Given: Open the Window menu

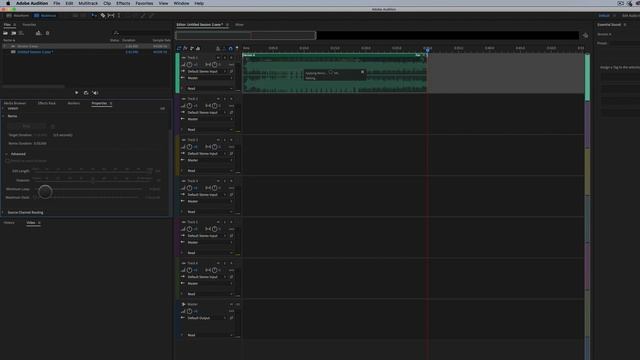Looking at the screenshot, I should coord(181,3).
